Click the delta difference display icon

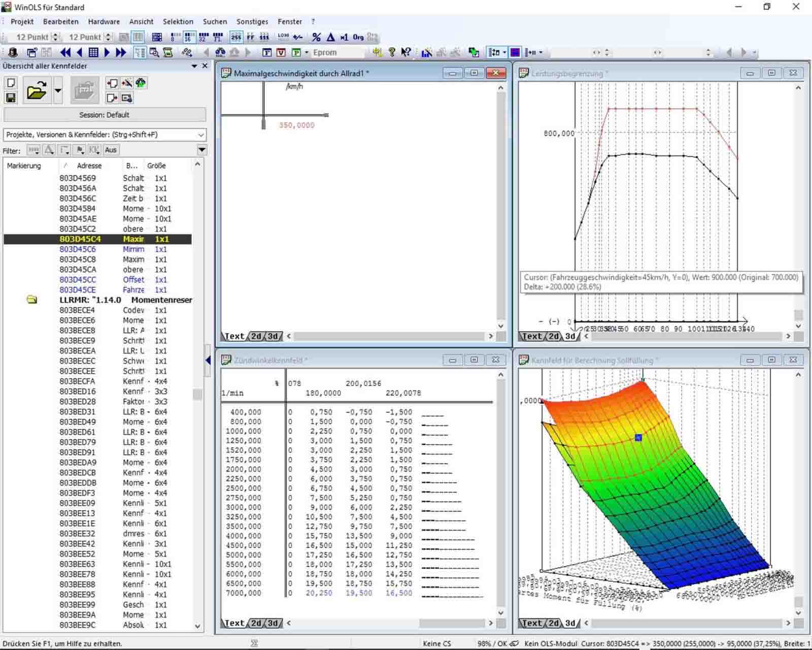[331, 37]
